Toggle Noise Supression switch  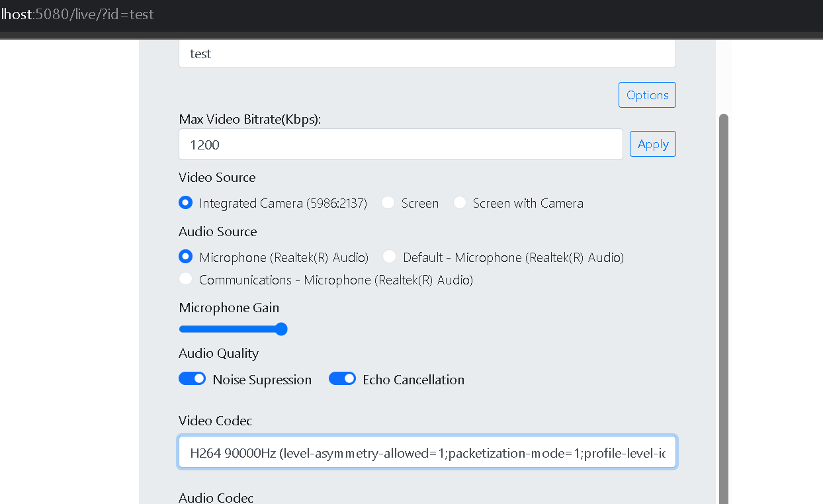tap(193, 379)
